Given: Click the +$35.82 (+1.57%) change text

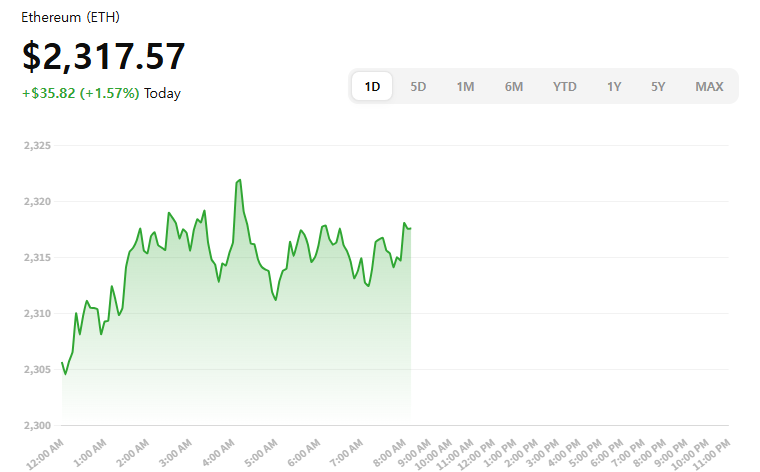Looking at the screenshot, I should 80,93.
